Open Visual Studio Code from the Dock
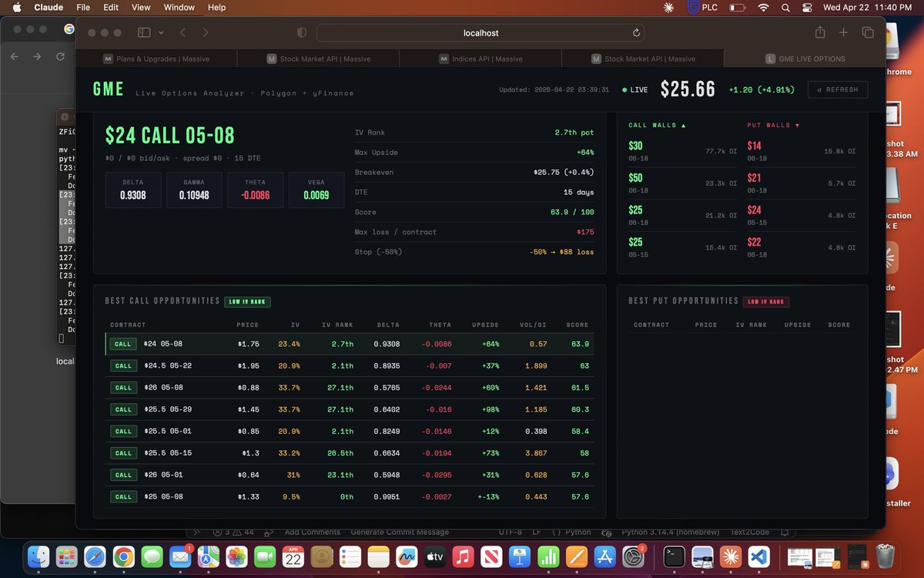Screen dimensions: 924x578 tap(758, 556)
